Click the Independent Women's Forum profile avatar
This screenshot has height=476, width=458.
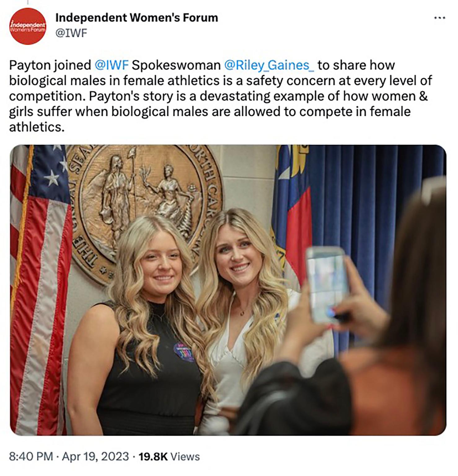click(x=28, y=26)
